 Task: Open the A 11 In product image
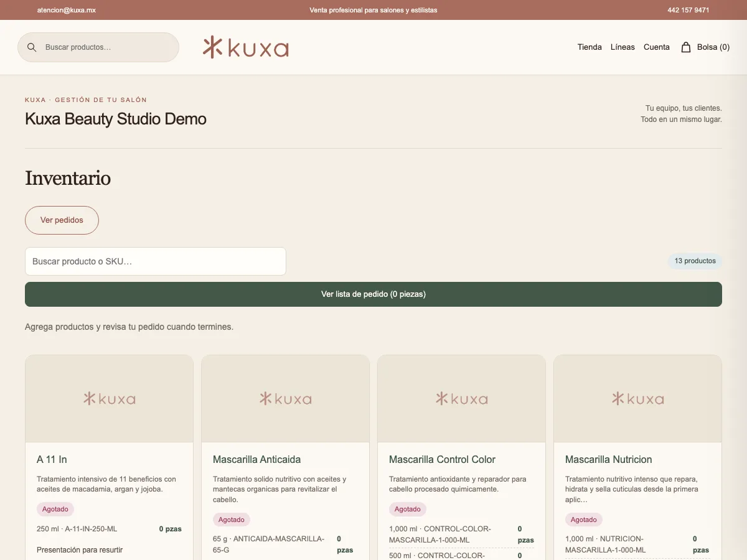point(109,399)
